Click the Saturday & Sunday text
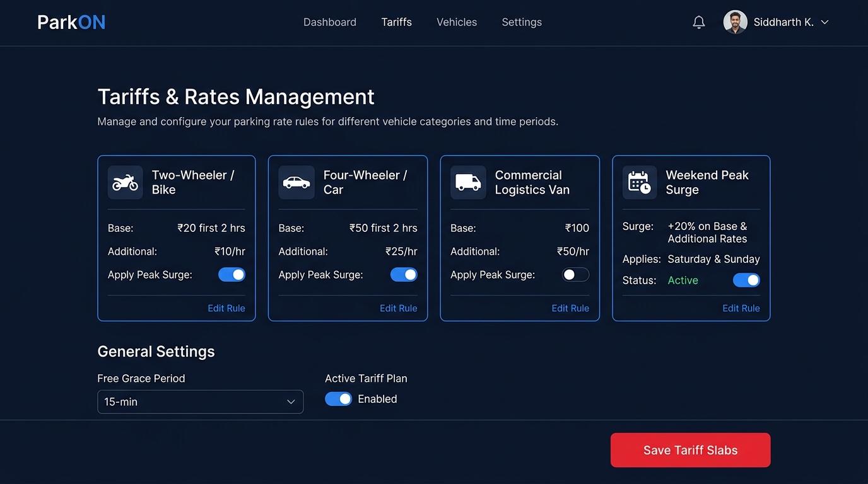The image size is (868, 484). 713,259
